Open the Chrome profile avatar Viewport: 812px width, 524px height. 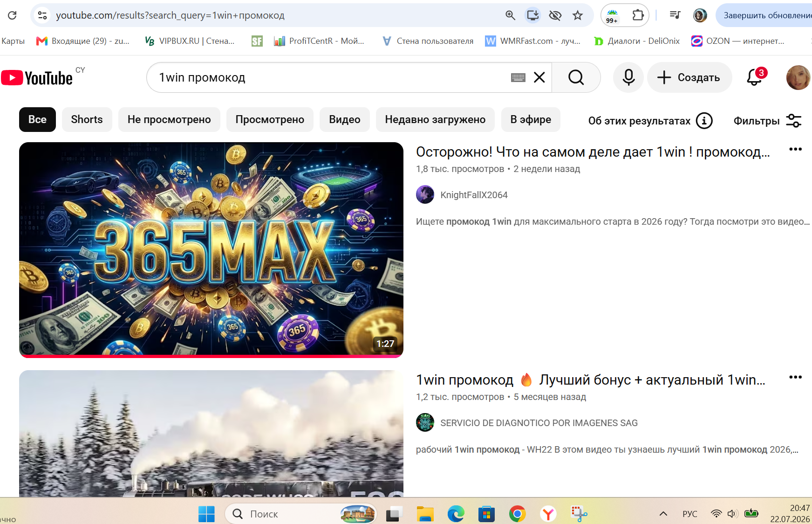coord(700,15)
